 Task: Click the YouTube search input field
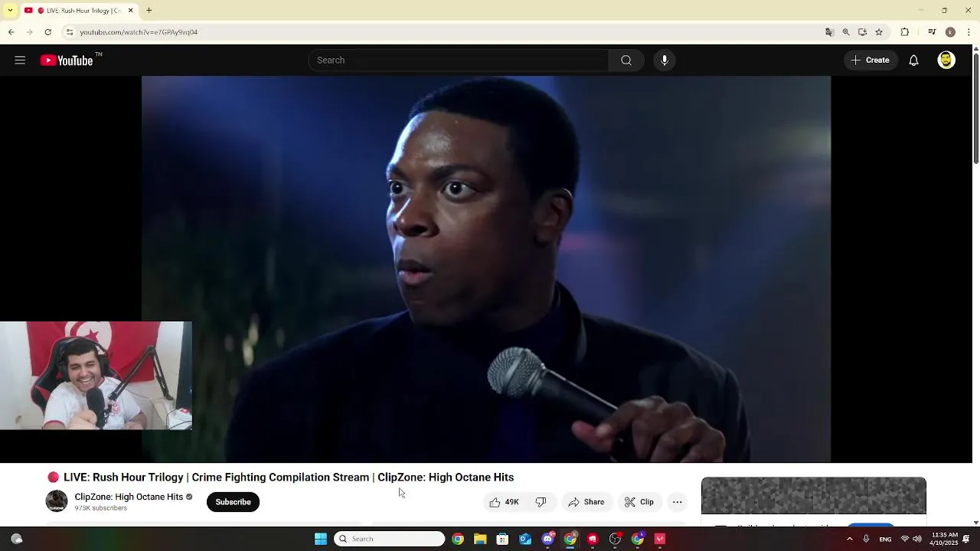[458, 60]
